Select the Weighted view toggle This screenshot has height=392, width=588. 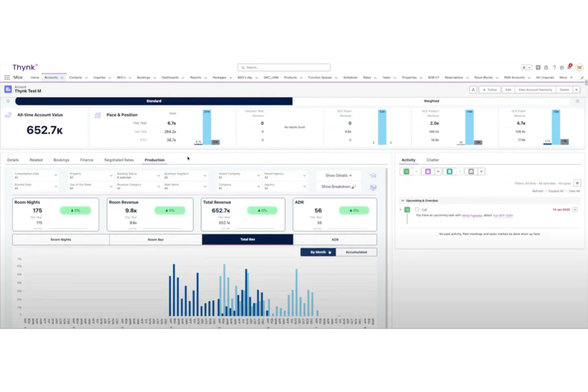(x=431, y=101)
